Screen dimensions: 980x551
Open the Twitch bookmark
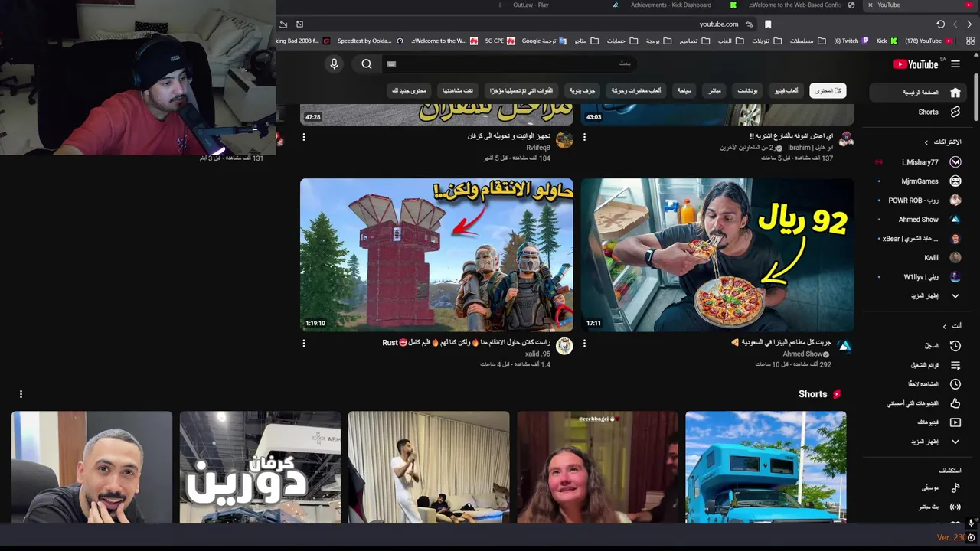tap(851, 41)
